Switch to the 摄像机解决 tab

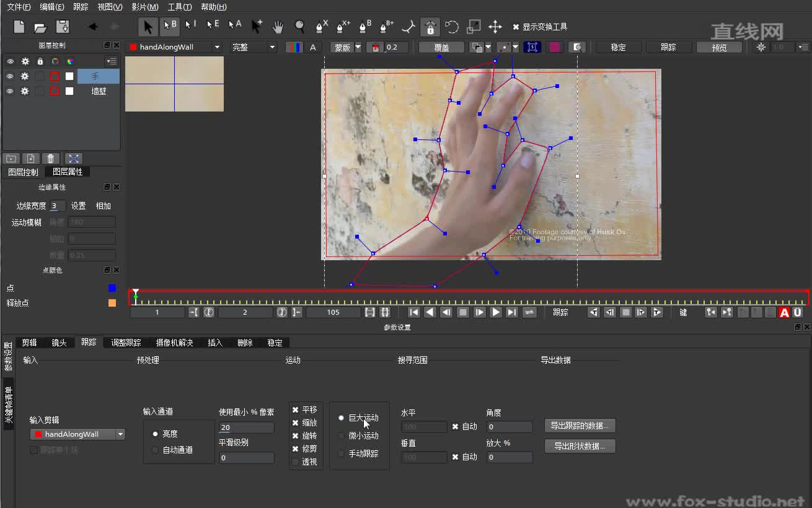174,342
